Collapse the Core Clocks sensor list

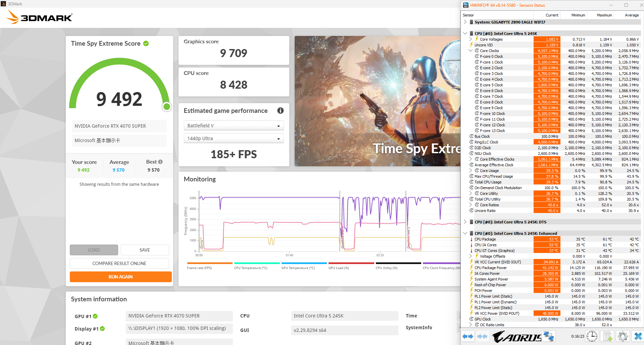470,51
